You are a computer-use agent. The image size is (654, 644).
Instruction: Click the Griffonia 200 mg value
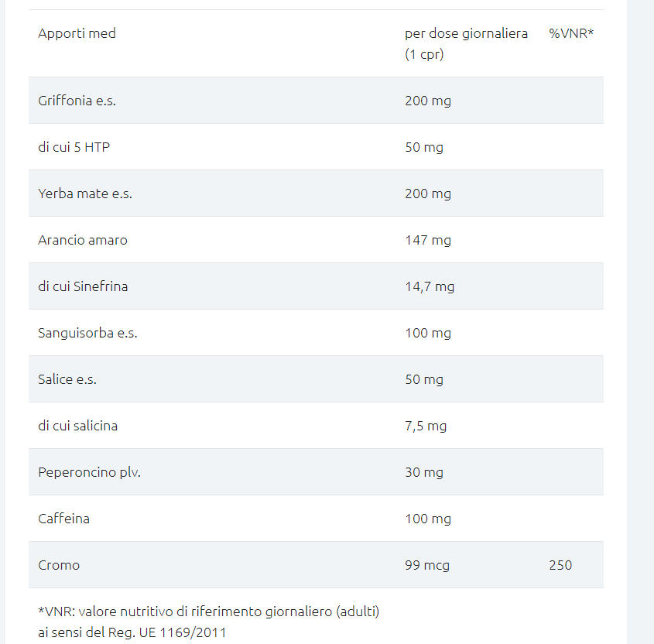(x=428, y=101)
